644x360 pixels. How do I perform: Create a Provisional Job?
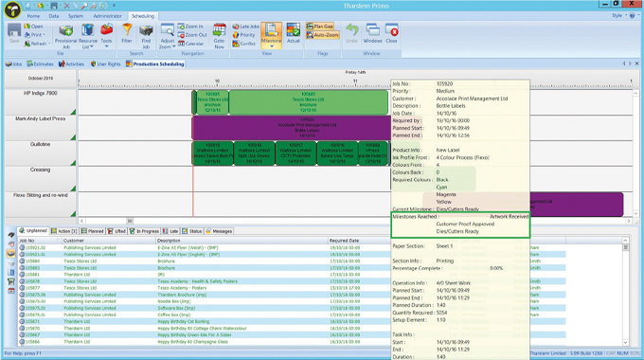[x=65, y=36]
